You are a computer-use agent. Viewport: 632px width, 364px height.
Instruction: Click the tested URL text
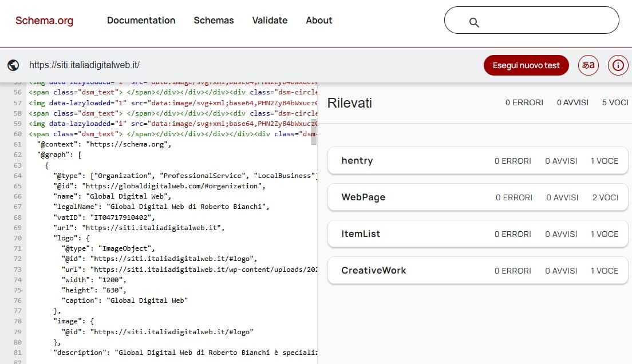pos(84,65)
